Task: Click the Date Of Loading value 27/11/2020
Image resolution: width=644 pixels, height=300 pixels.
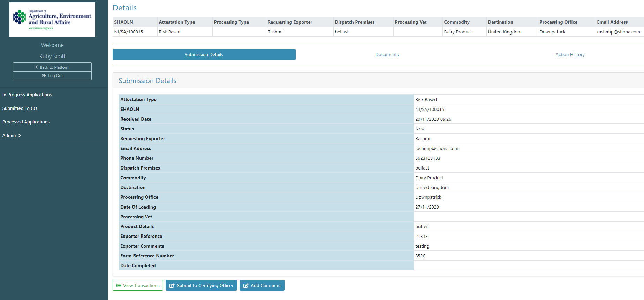Action: (x=427, y=207)
